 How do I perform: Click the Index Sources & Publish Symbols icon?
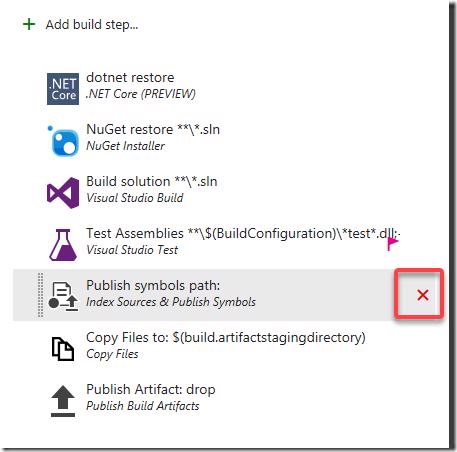[x=63, y=297]
